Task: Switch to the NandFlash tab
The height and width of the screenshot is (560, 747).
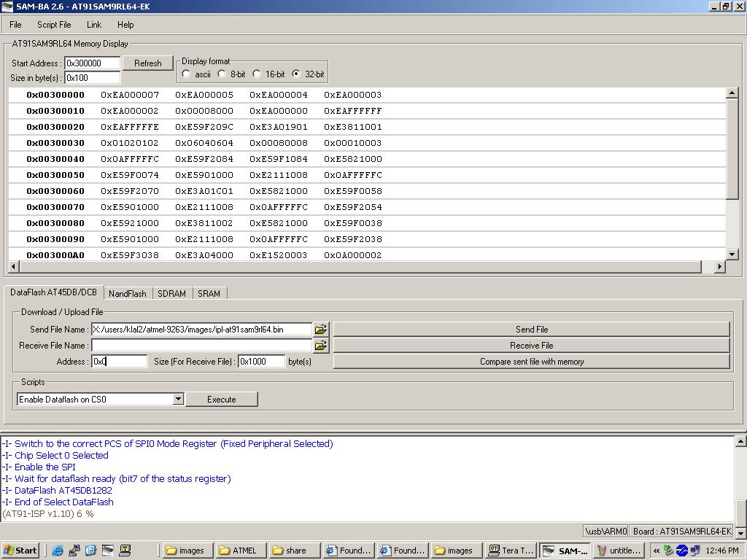Action: click(x=127, y=294)
